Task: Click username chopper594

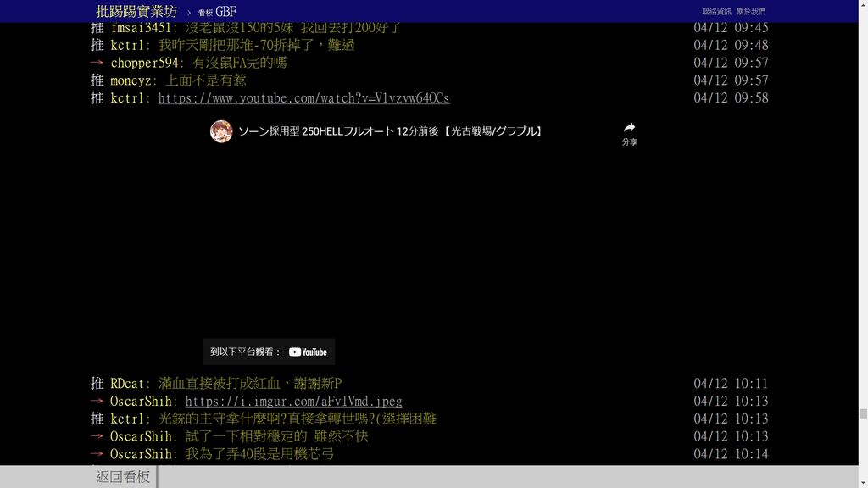Action: point(144,63)
